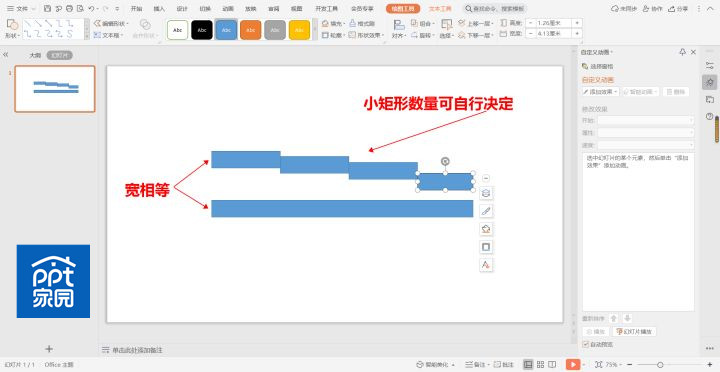
Task: Open the 添加效果 add effect dropdown
Action: point(601,92)
